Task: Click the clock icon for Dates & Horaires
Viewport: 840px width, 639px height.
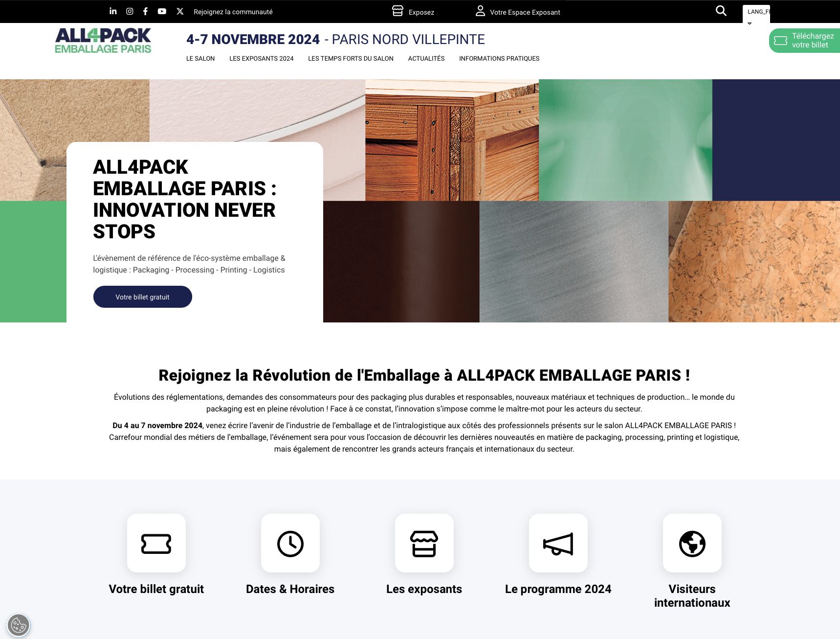Action: point(290,544)
